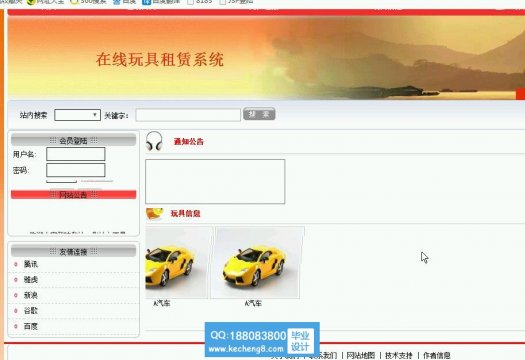Focus the 用户名 username field

(x=76, y=154)
